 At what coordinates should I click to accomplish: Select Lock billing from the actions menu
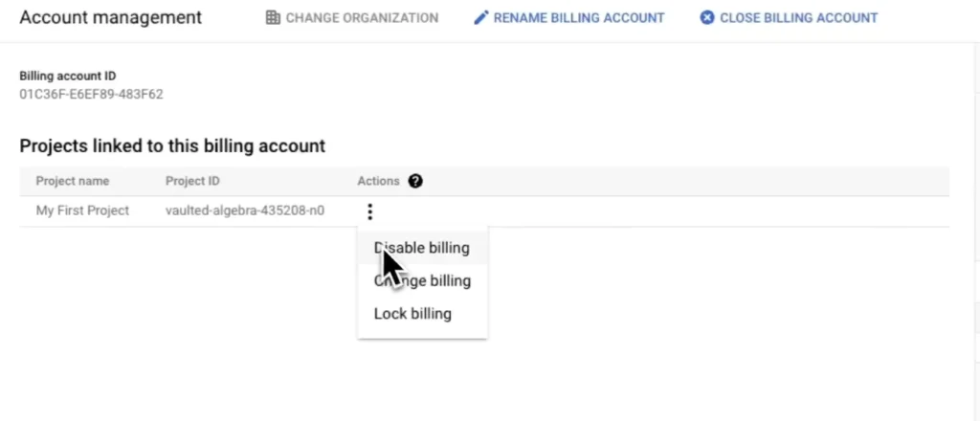click(412, 313)
